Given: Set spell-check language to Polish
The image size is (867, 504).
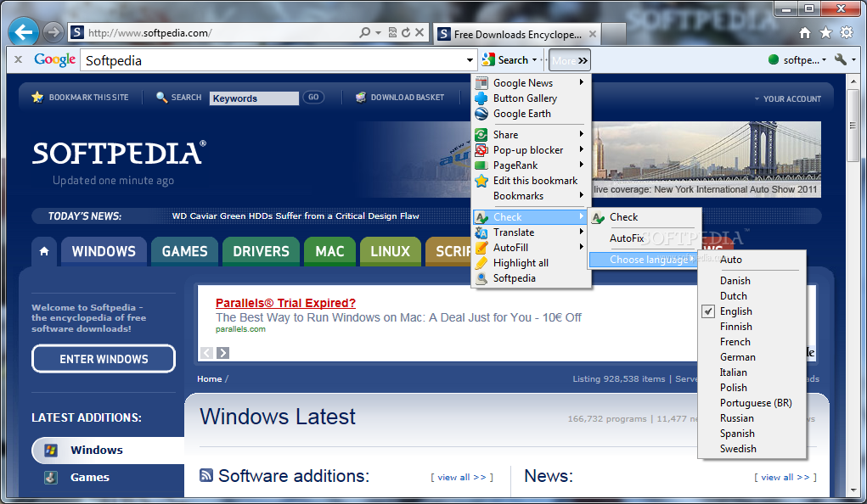Looking at the screenshot, I should tap(752, 388).
